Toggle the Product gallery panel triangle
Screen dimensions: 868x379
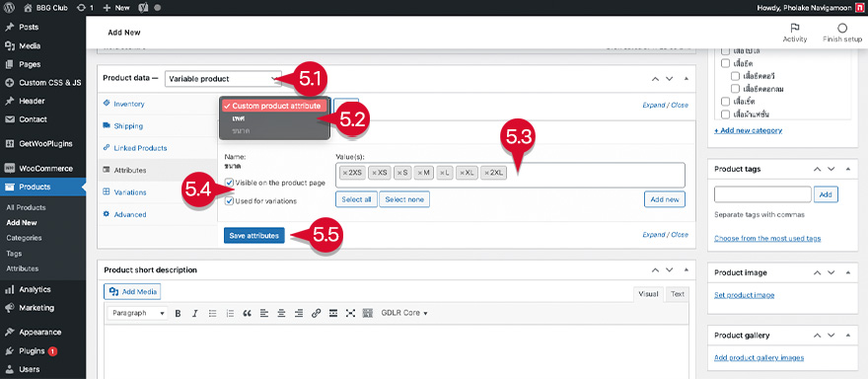point(848,336)
